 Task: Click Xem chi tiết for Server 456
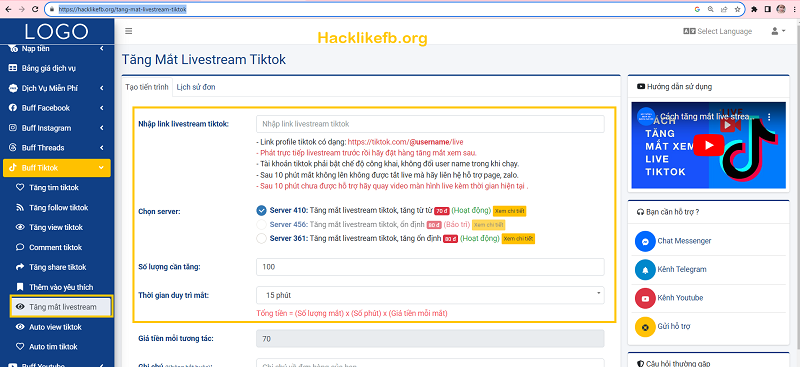tap(488, 225)
